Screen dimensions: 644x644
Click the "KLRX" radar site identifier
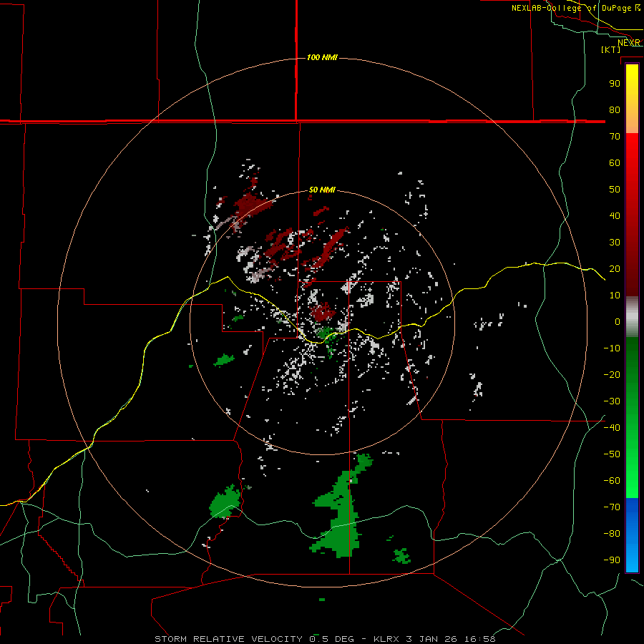click(x=386, y=639)
